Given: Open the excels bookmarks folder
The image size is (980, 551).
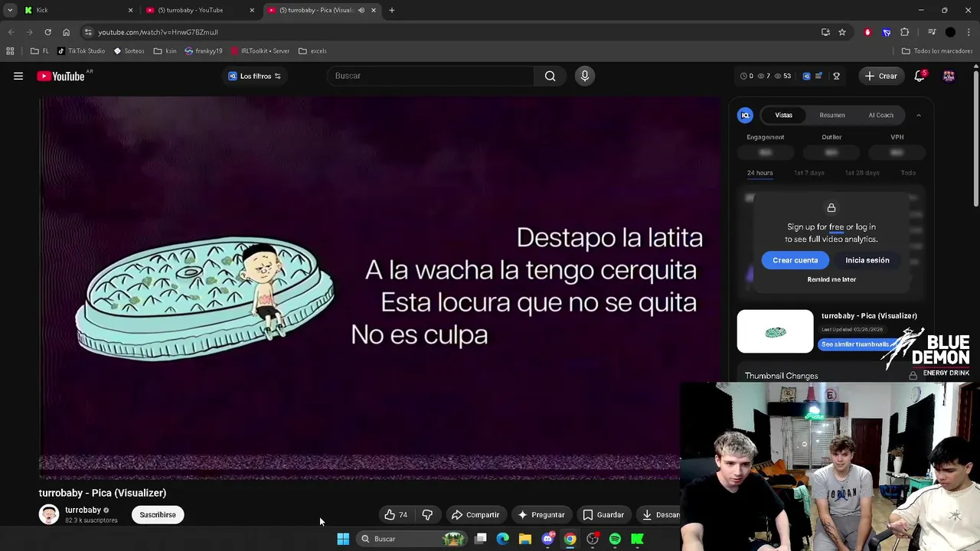Looking at the screenshot, I should [312, 51].
